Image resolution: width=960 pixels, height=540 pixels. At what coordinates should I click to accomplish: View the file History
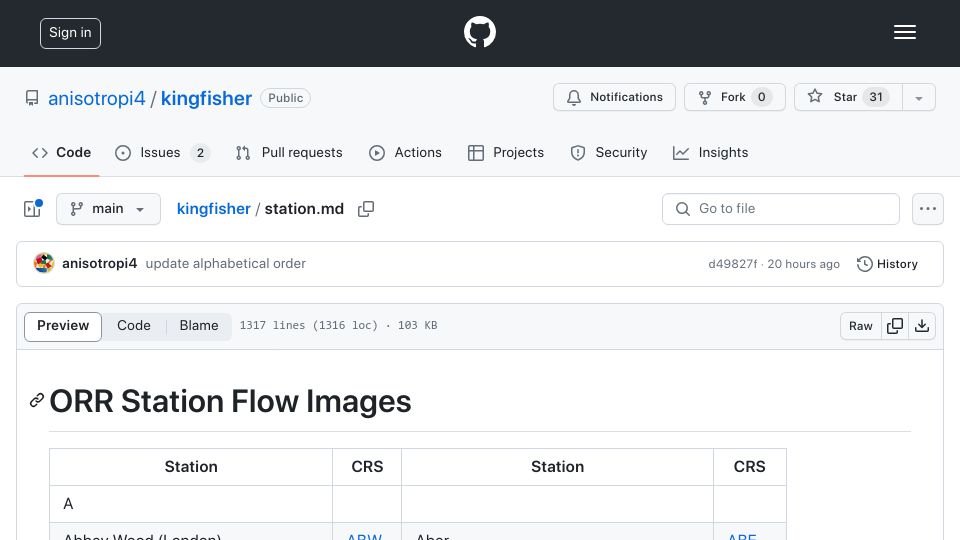point(887,264)
